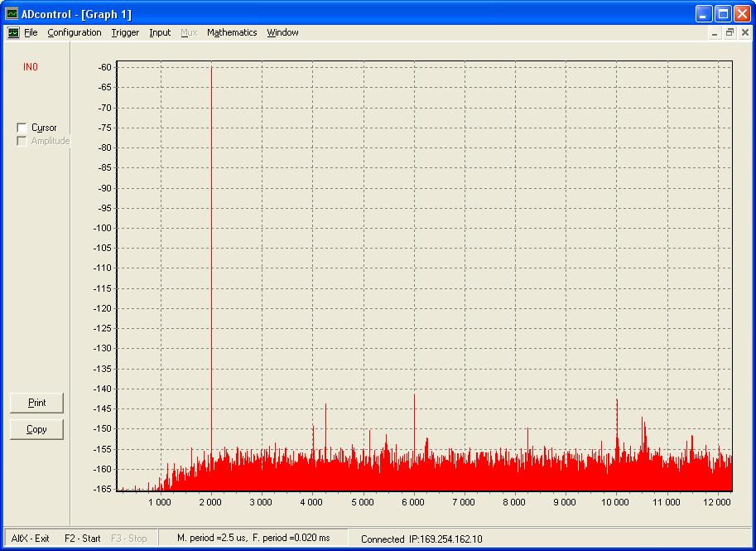Open the Window menu
The width and height of the screenshot is (756, 551).
coord(282,32)
